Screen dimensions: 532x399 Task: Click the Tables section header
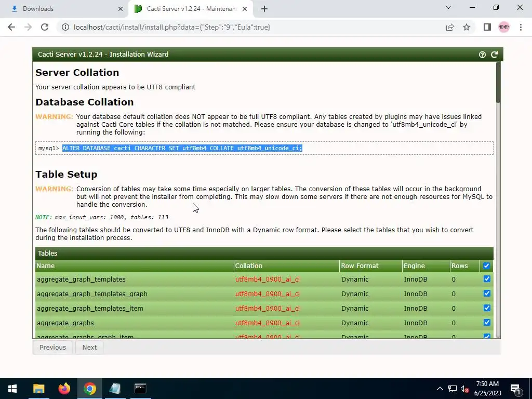(264, 254)
